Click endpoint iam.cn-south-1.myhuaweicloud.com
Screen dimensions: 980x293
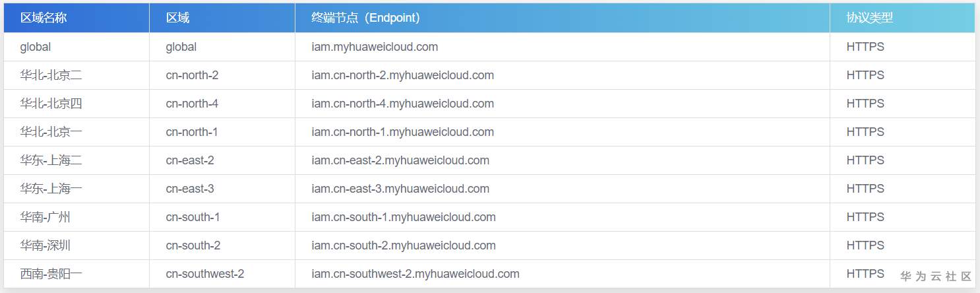click(404, 217)
